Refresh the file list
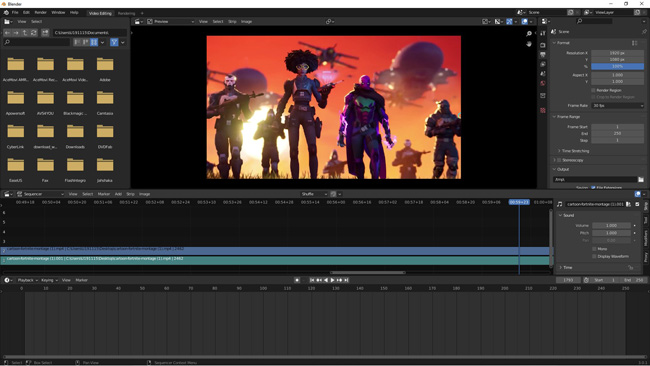Image resolution: width=650 pixels, height=366 pixels. tap(34, 32)
